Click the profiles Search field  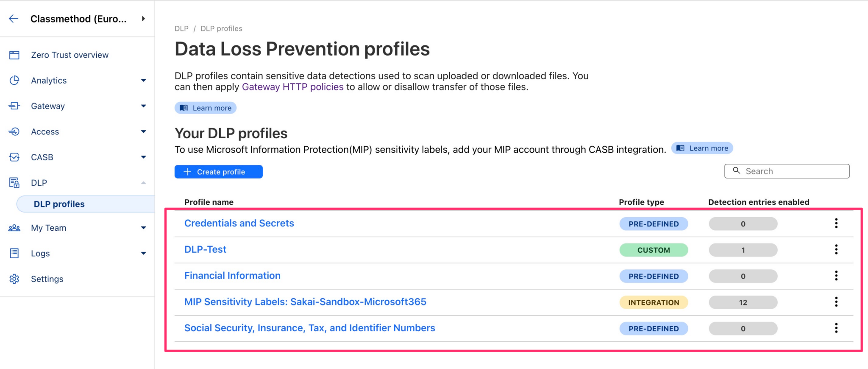(787, 171)
